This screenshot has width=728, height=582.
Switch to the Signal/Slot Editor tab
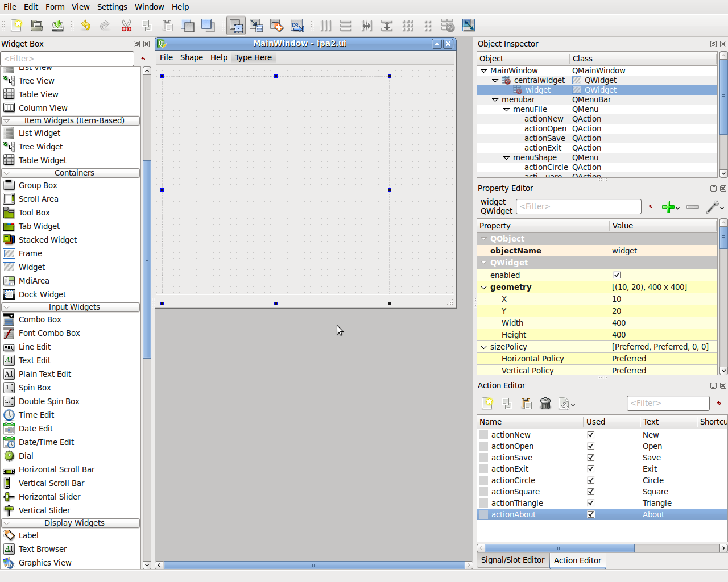(x=512, y=560)
